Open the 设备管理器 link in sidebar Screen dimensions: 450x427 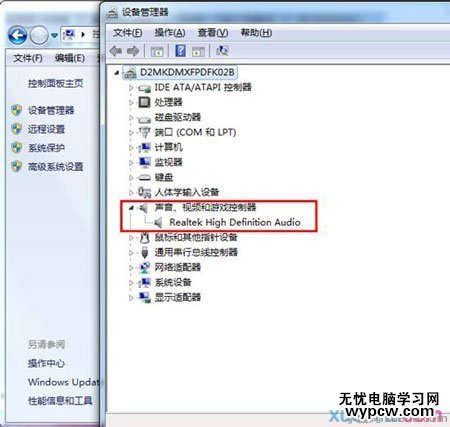point(51,110)
